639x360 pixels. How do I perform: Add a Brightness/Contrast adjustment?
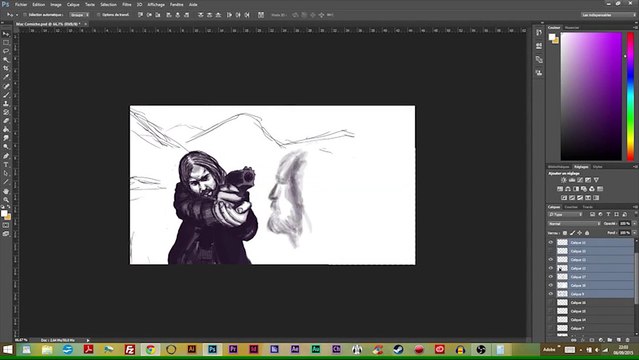[x=564, y=180]
